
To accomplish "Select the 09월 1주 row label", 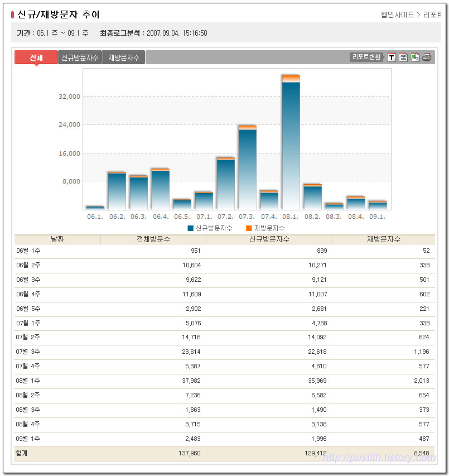I will [x=28, y=439].
